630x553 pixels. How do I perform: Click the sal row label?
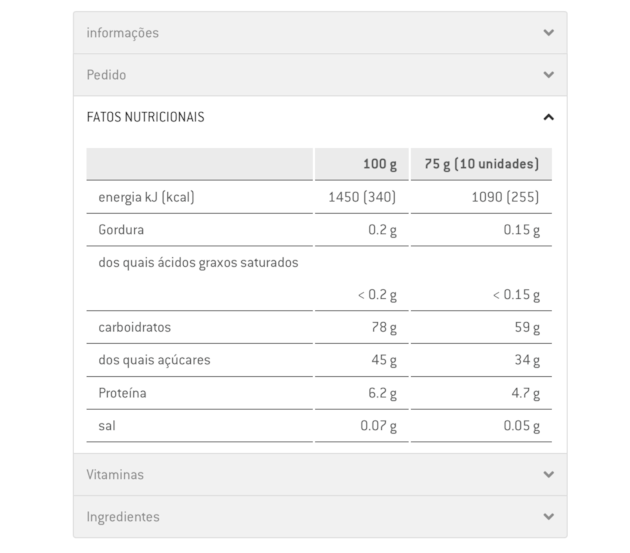pos(107,426)
